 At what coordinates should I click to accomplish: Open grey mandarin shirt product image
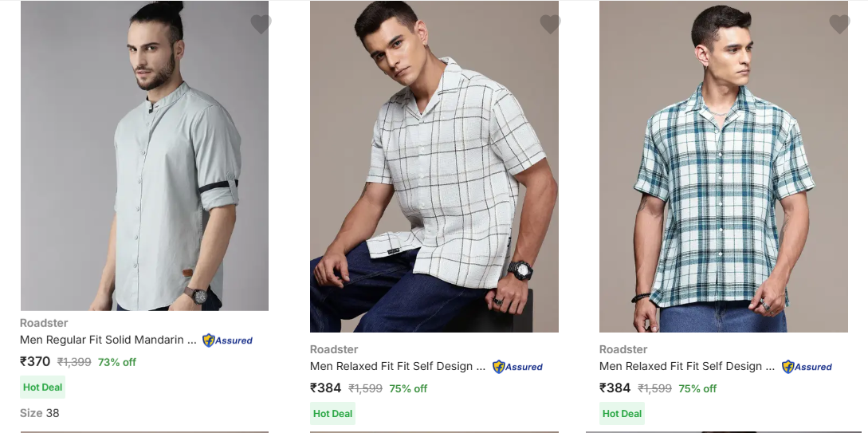coord(144,155)
